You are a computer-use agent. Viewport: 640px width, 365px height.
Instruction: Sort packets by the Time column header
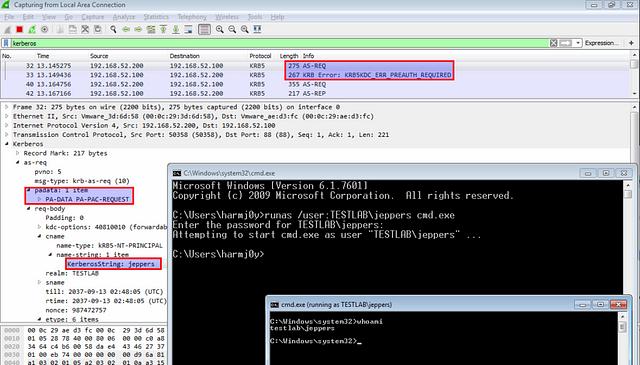pyautogui.click(x=43, y=56)
